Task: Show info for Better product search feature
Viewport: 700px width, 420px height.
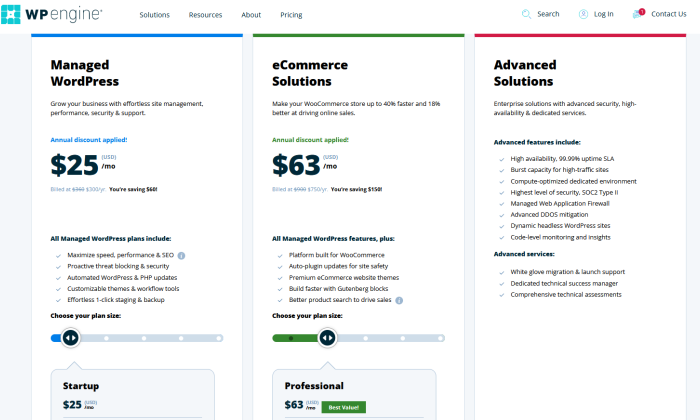Action: click(399, 300)
